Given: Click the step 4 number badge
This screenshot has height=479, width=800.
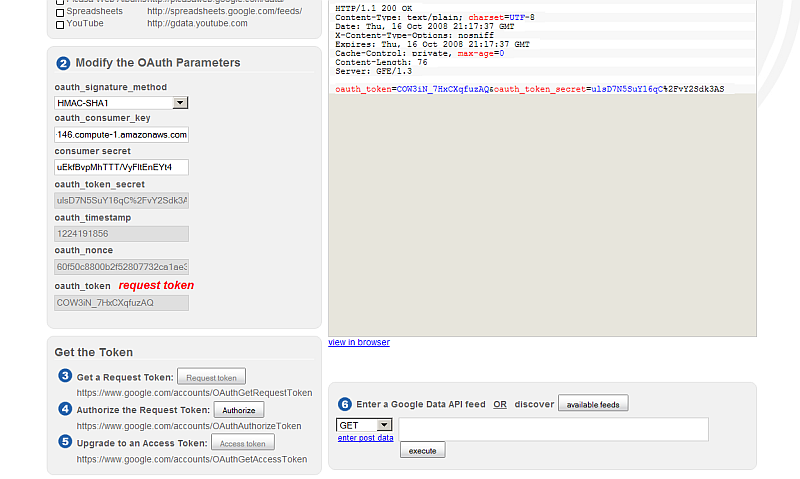Looking at the screenshot, I should 65,409.
